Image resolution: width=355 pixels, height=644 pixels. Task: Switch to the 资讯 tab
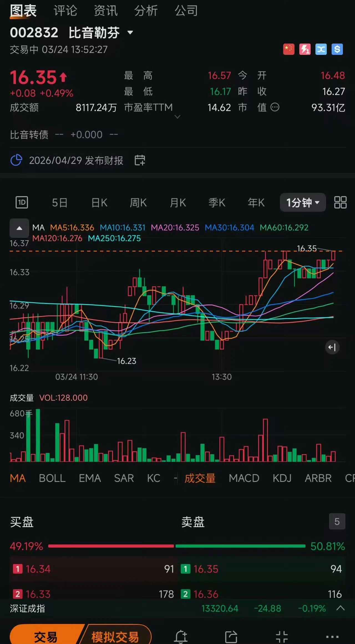click(x=106, y=11)
